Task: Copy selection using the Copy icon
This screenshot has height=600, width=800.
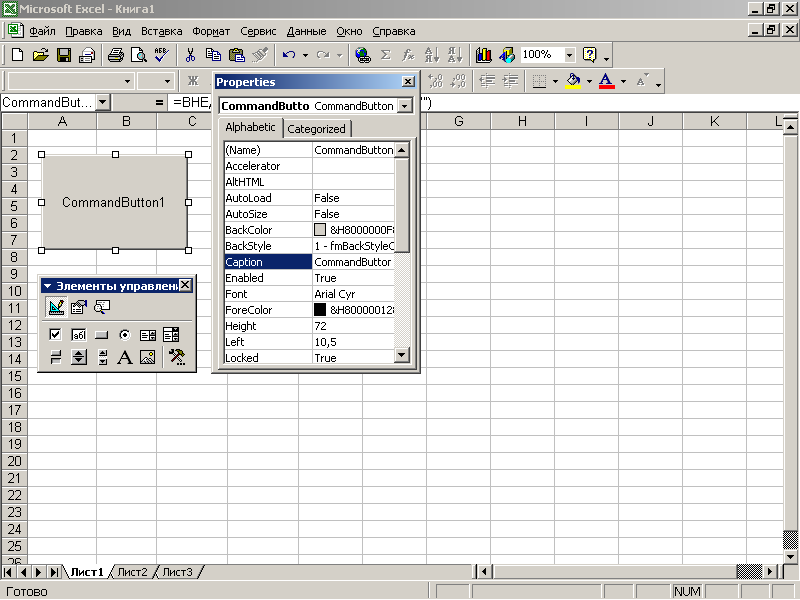Action: tap(213, 55)
